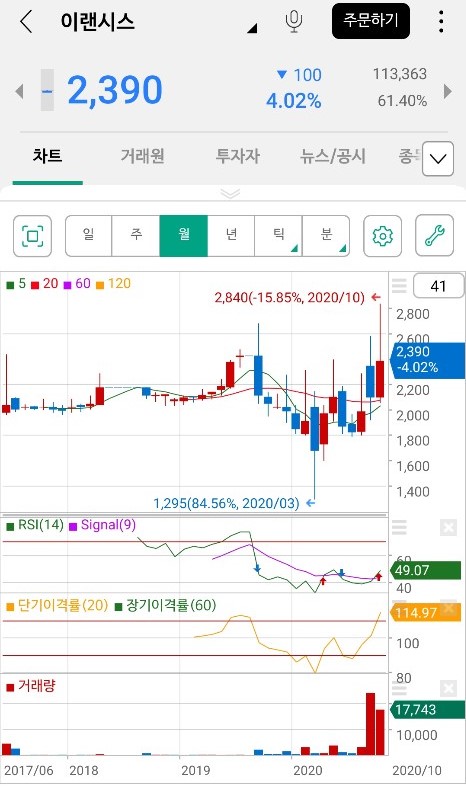Open 틱 tick interval options
Viewport: 466px width, 787px height.
click(279, 235)
